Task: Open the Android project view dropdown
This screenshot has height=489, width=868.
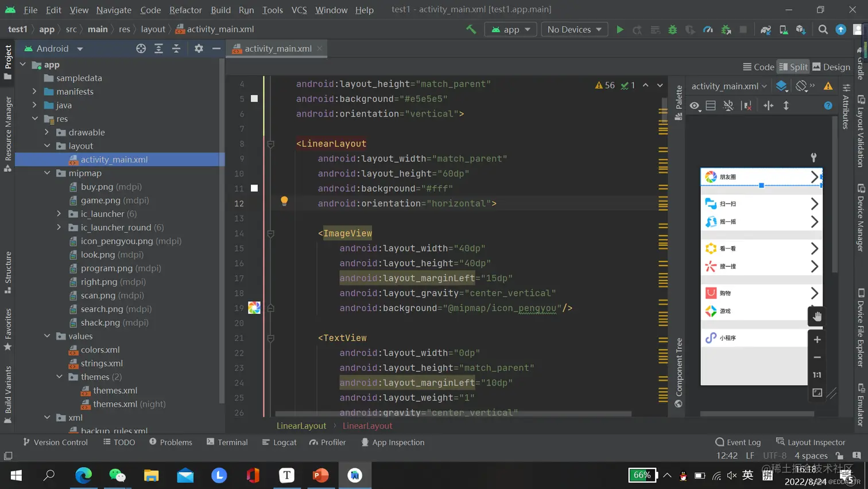Action: click(53, 49)
